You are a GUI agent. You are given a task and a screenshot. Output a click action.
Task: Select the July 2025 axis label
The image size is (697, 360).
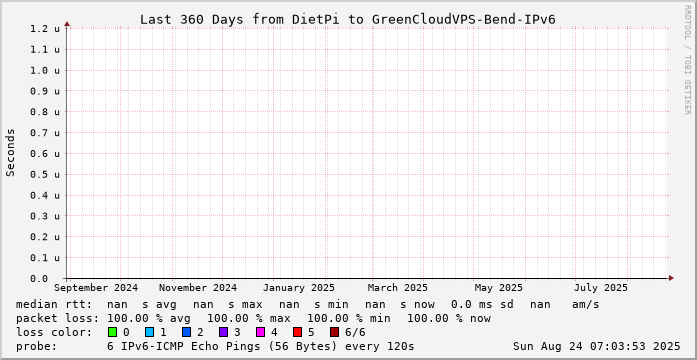click(601, 288)
